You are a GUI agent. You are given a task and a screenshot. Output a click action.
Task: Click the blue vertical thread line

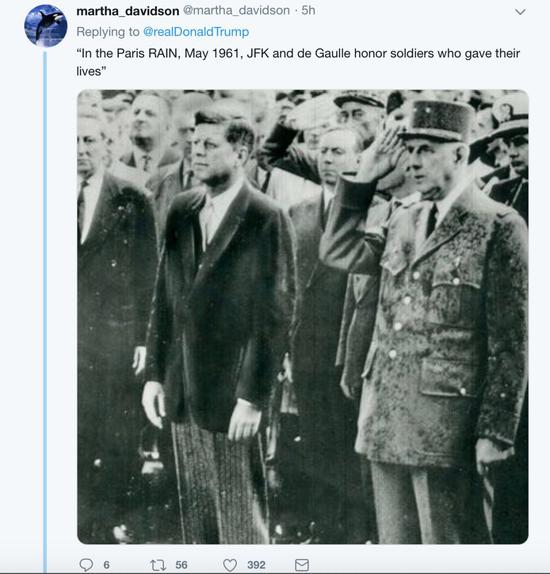45,312
